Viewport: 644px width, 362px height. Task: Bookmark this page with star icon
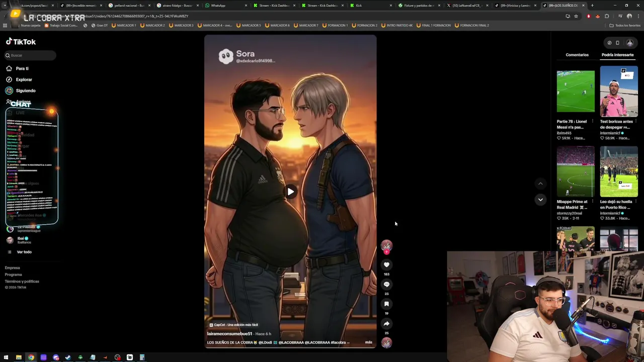(576, 16)
